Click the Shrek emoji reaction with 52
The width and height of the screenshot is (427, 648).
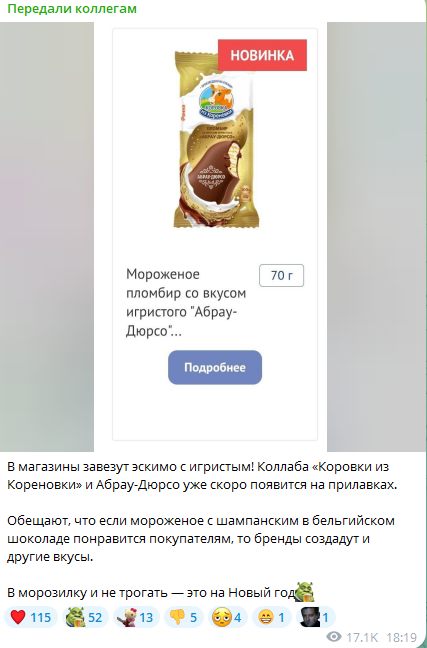pos(85,617)
